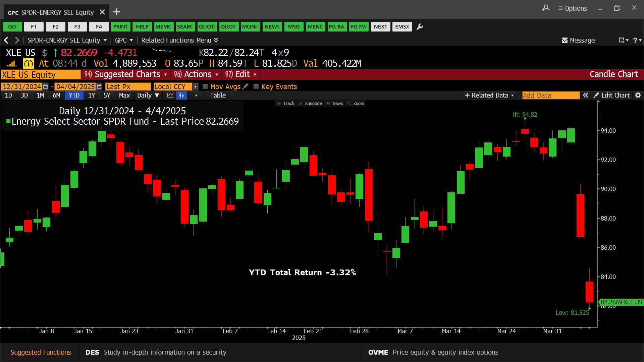Open the Suggested Charts menu

[126, 74]
